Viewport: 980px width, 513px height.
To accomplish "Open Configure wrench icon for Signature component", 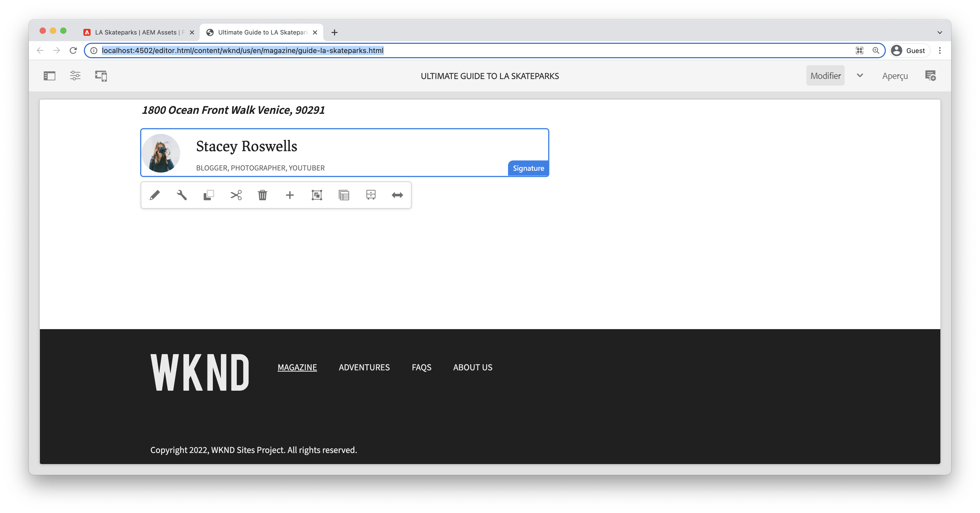I will (x=182, y=195).
